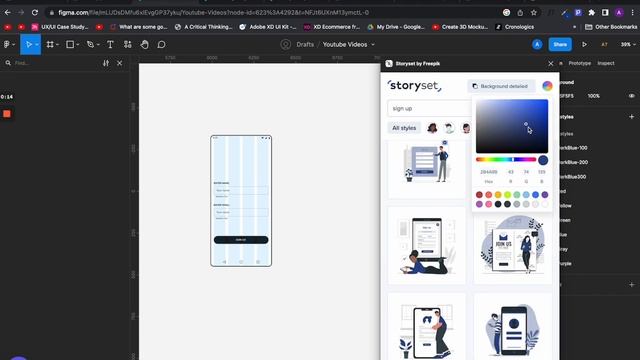Close the Storyset by Freepik plugin
The width and height of the screenshot is (640, 360).
(551, 64)
